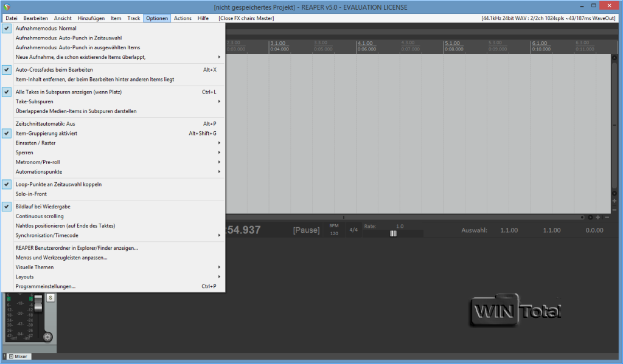Open the Bearbeiten menu

point(35,18)
